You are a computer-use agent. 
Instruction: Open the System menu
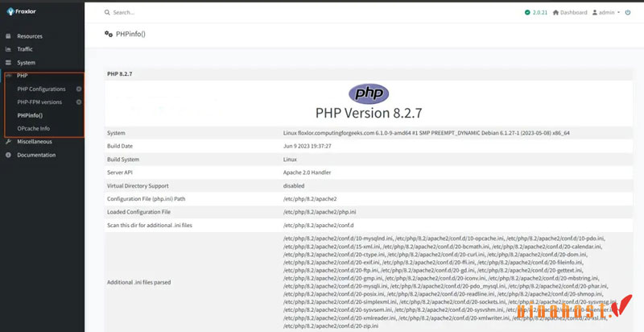point(26,63)
